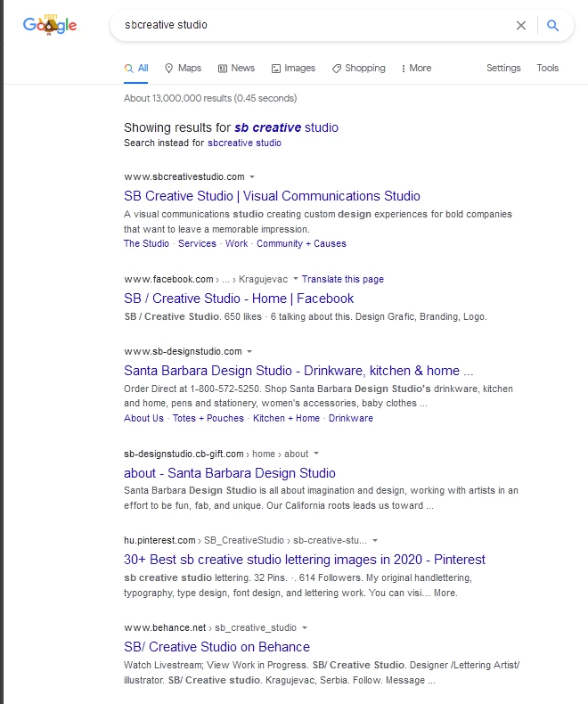The height and width of the screenshot is (704, 588).
Task: Switch to the Images tab
Action: 293,69
